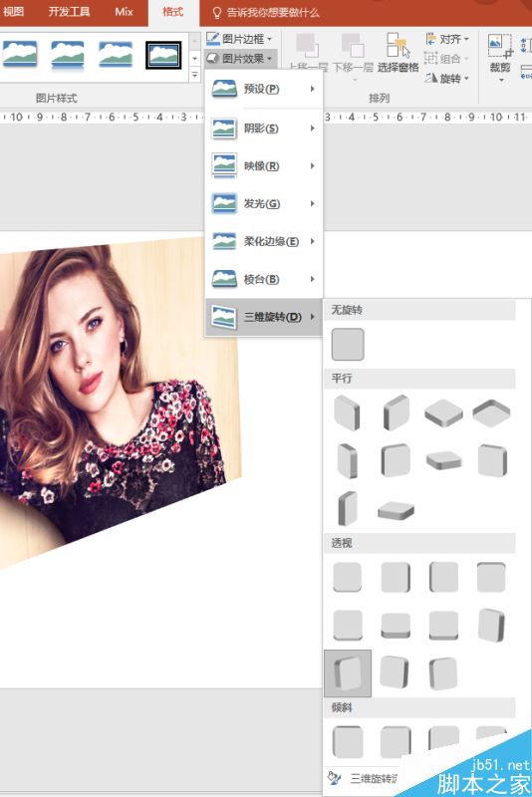Select the first oblique rotation preset
The height and width of the screenshot is (797, 532).
[348, 741]
